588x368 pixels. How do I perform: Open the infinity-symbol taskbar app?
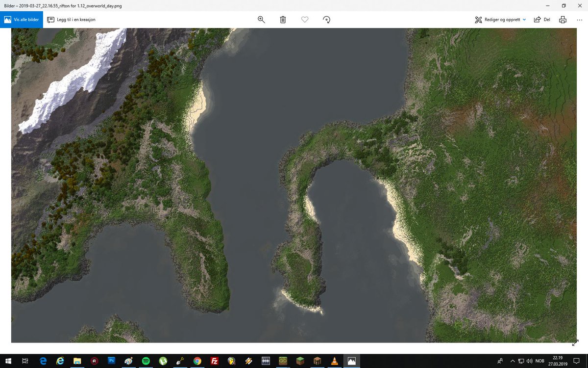(283, 361)
